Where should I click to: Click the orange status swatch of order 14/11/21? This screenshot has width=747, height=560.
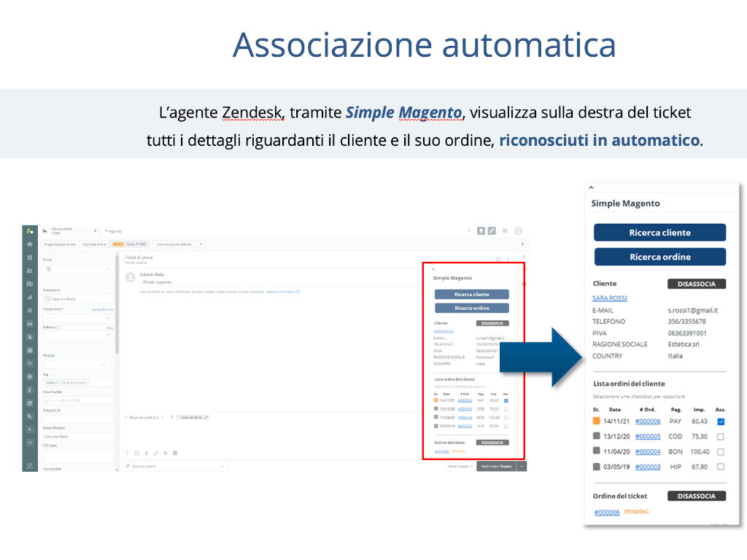(x=596, y=421)
